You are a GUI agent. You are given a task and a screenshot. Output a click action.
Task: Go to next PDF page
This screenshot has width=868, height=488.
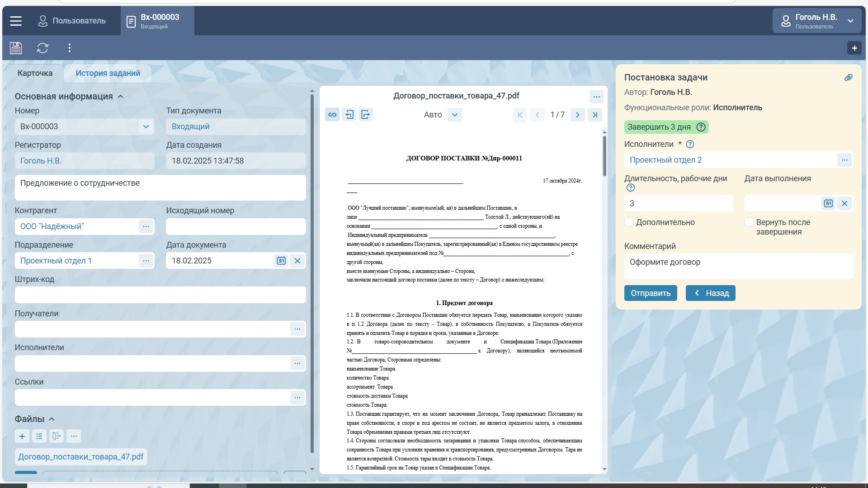(x=577, y=115)
